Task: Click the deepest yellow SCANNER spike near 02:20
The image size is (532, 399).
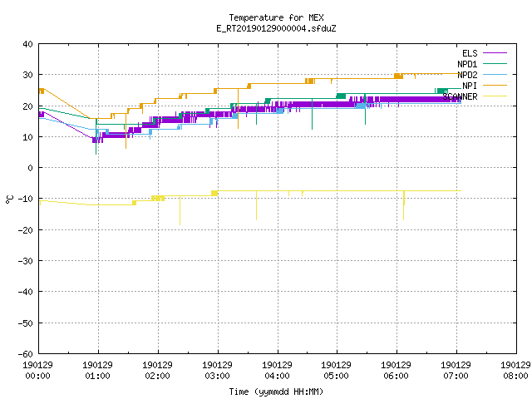Action: point(180,210)
